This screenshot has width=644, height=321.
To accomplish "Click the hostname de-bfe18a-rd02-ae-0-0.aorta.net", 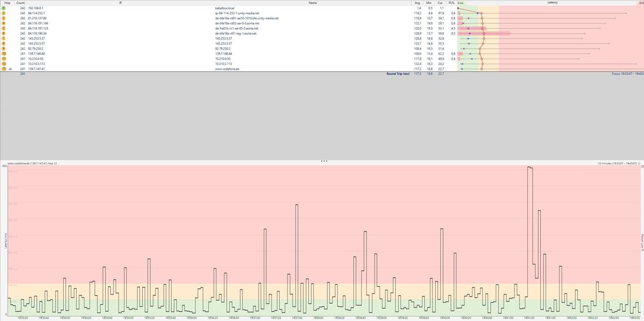I will pos(237,23).
